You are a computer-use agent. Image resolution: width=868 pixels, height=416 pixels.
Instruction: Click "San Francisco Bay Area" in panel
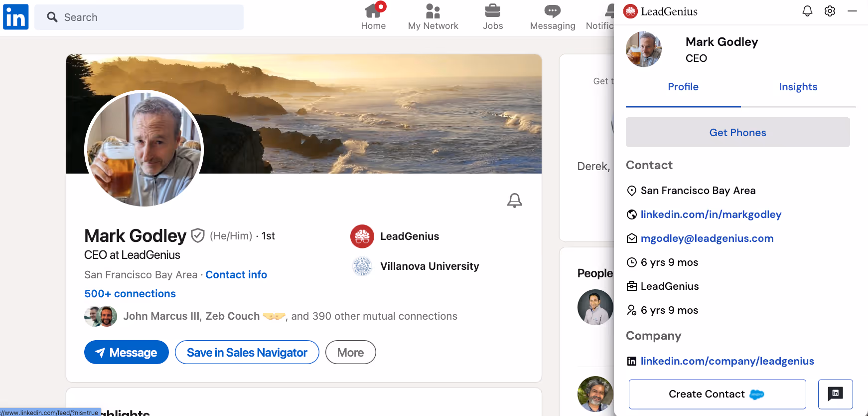pyautogui.click(x=698, y=191)
